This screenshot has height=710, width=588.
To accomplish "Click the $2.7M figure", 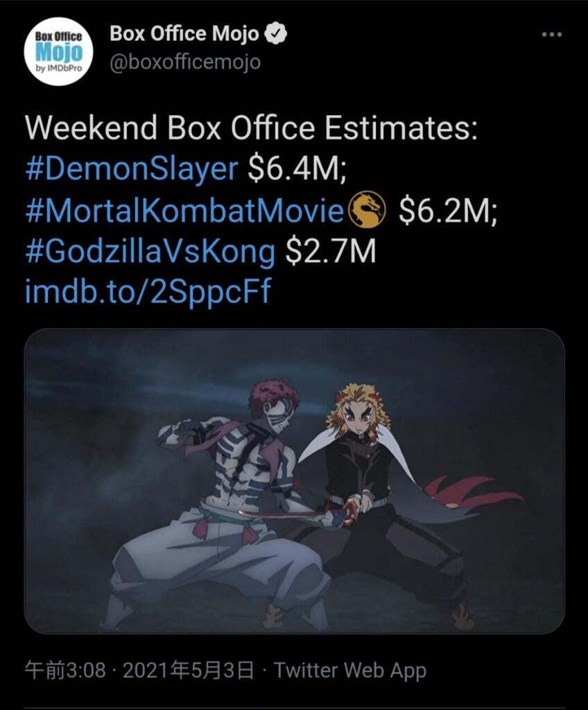I will [331, 251].
